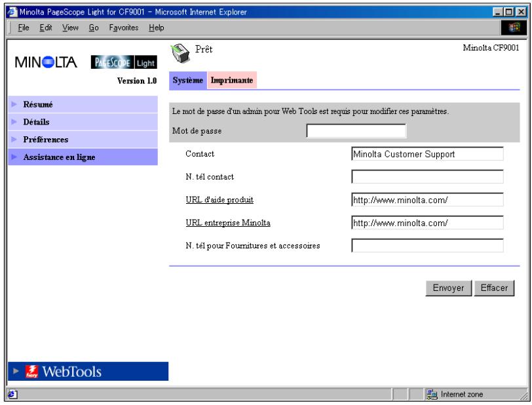Screen dimensions: 532x405
Task: Click the N. tél pour Fournitures field
Action: click(427, 246)
